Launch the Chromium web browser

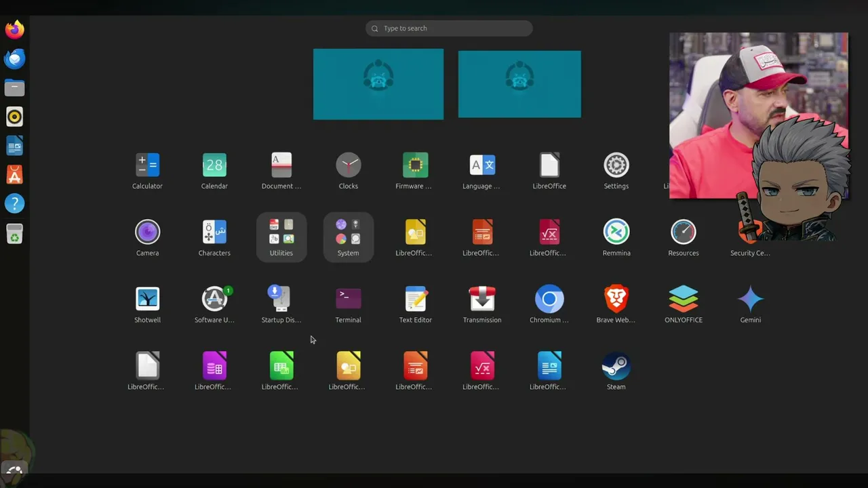click(549, 299)
